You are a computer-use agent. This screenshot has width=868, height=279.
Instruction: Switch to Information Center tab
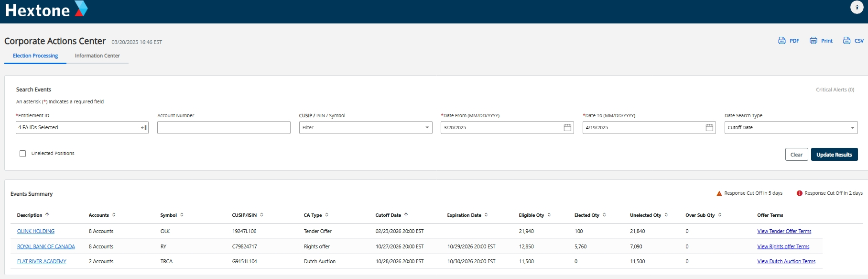point(98,56)
